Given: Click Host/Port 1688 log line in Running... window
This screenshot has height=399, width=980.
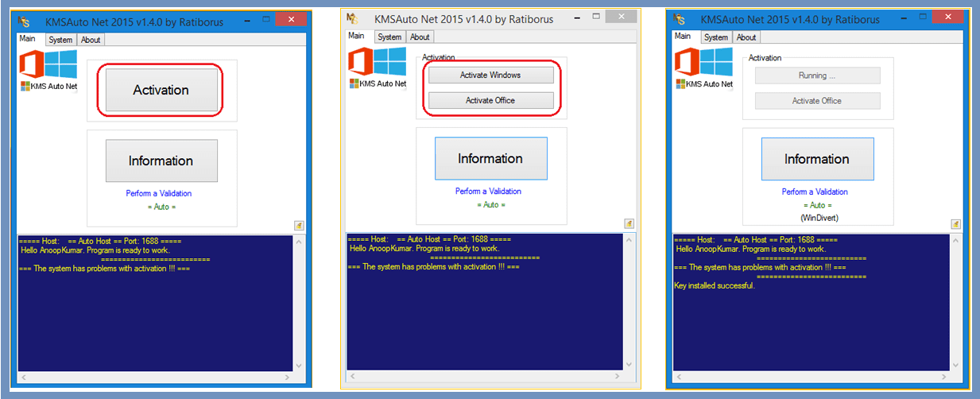Looking at the screenshot, I should tap(756, 239).
